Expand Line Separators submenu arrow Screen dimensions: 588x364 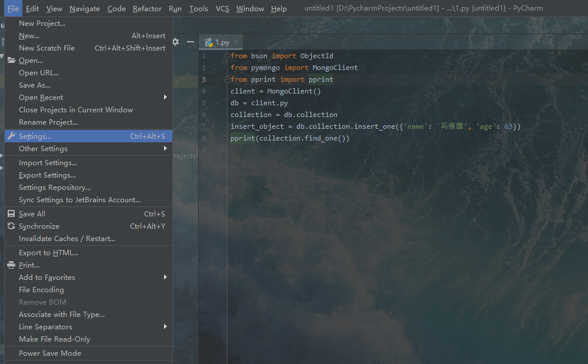point(165,326)
